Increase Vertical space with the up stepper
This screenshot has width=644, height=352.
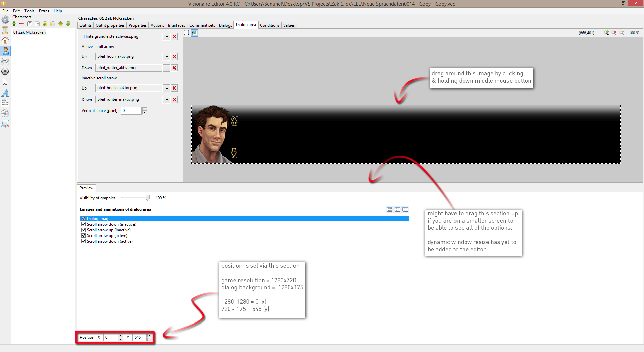[145, 109]
